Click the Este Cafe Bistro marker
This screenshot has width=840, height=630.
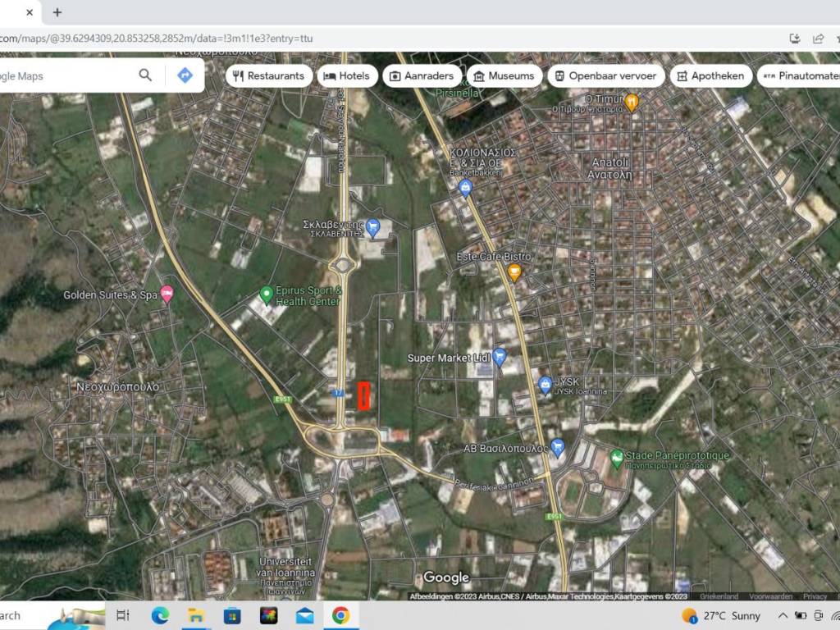[x=515, y=272]
